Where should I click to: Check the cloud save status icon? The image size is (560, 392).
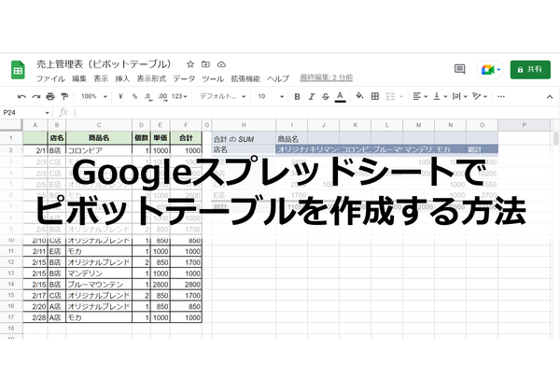(x=221, y=64)
